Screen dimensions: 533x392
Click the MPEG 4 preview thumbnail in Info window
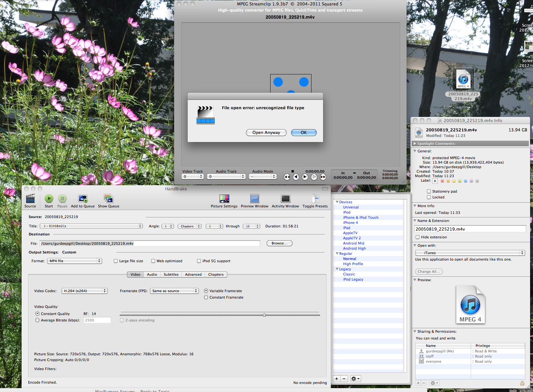pyautogui.click(x=470, y=305)
